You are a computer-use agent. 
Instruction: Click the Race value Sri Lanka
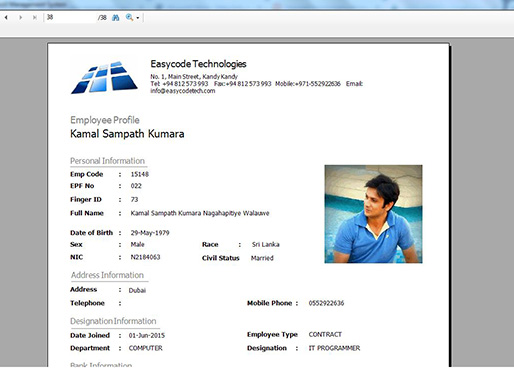tap(266, 244)
